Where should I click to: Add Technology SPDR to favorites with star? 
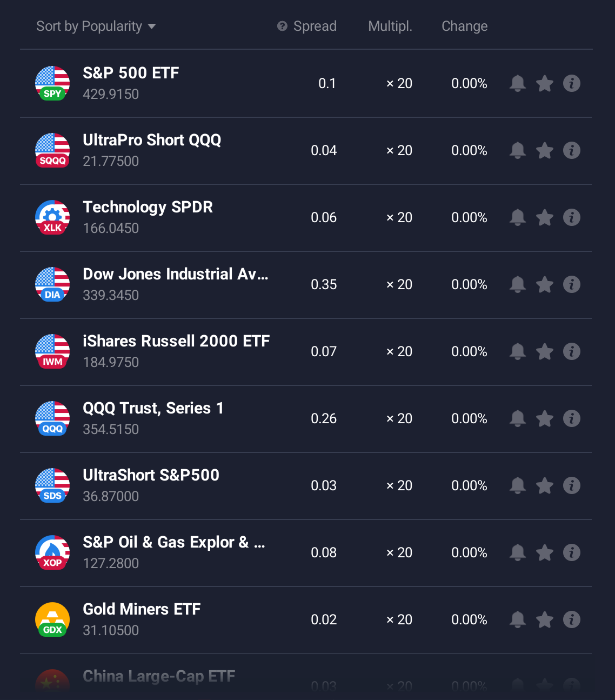(544, 218)
